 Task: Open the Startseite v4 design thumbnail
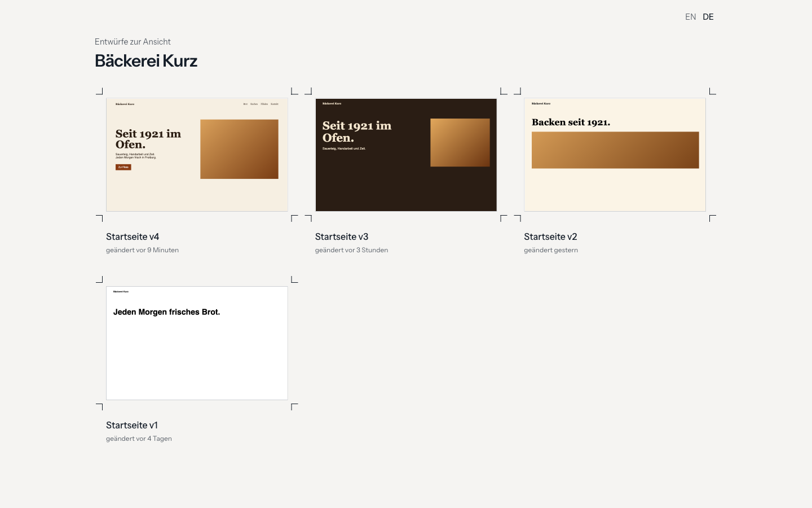point(197,155)
